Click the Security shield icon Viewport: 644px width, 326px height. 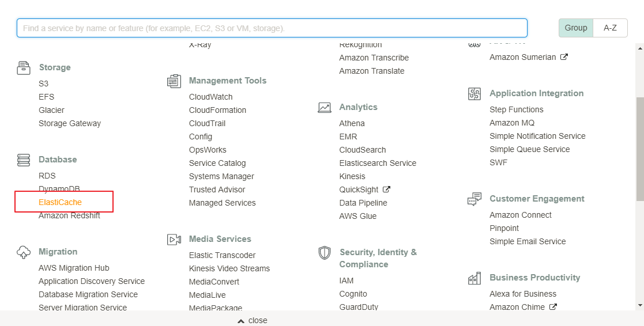[x=325, y=252]
